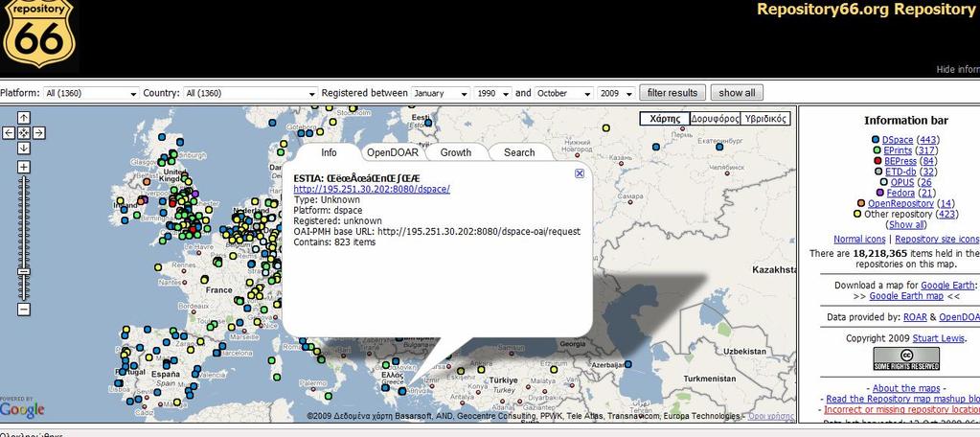The height and width of the screenshot is (437, 980).
Task: Open the Platform dropdown
Action: click(x=91, y=93)
